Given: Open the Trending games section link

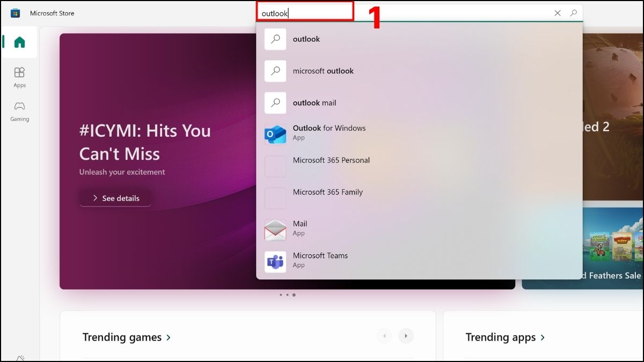Looking at the screenshot, I should [x=127, y=337].
